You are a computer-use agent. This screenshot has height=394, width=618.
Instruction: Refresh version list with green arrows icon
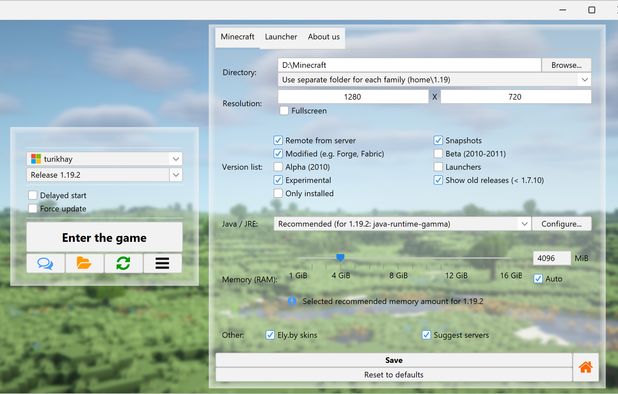[123, 263]
